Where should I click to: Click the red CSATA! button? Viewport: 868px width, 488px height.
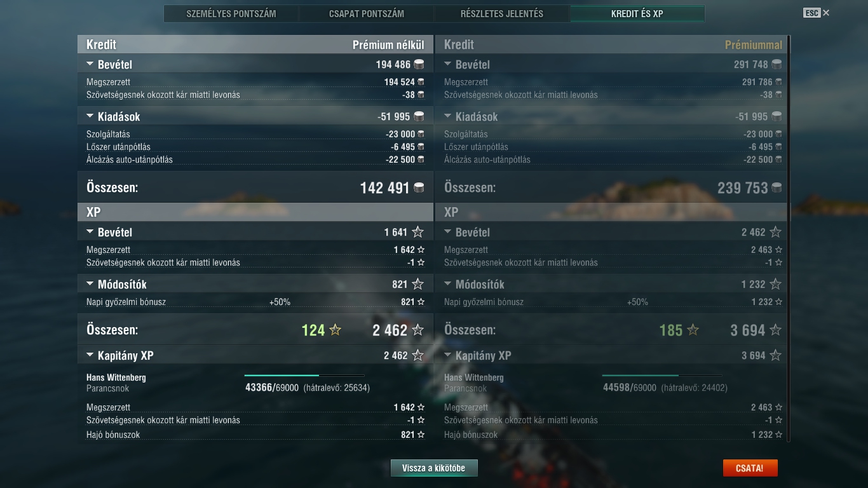click(750, 468)
